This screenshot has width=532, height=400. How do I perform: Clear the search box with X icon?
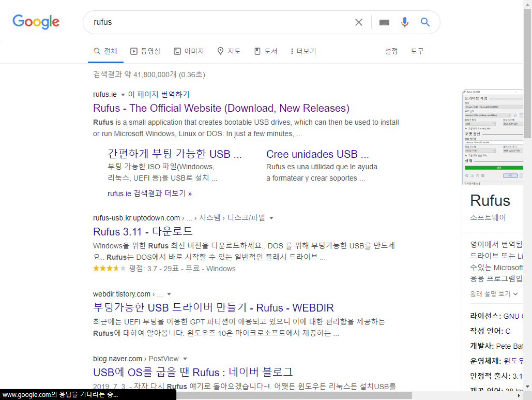[359, 22]
